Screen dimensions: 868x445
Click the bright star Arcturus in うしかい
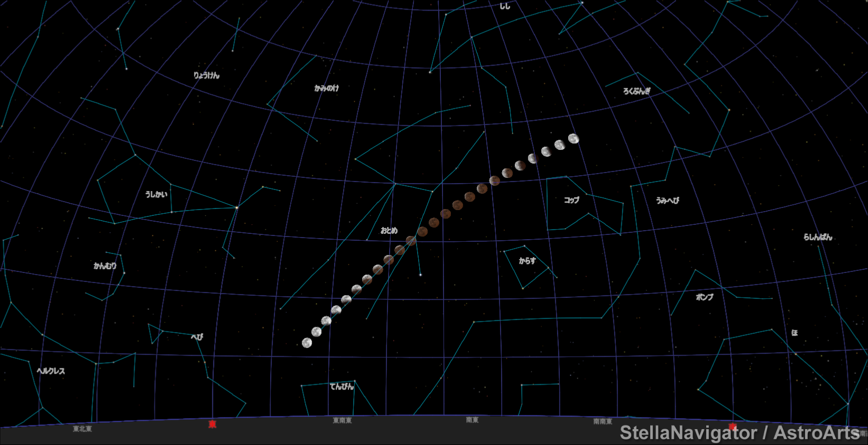pos(236,207)
